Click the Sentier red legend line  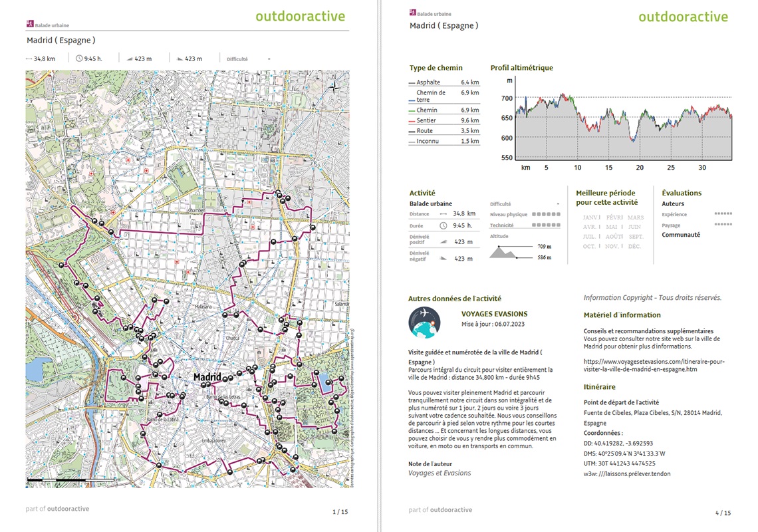pyautogui.click(x=412, y=122)
